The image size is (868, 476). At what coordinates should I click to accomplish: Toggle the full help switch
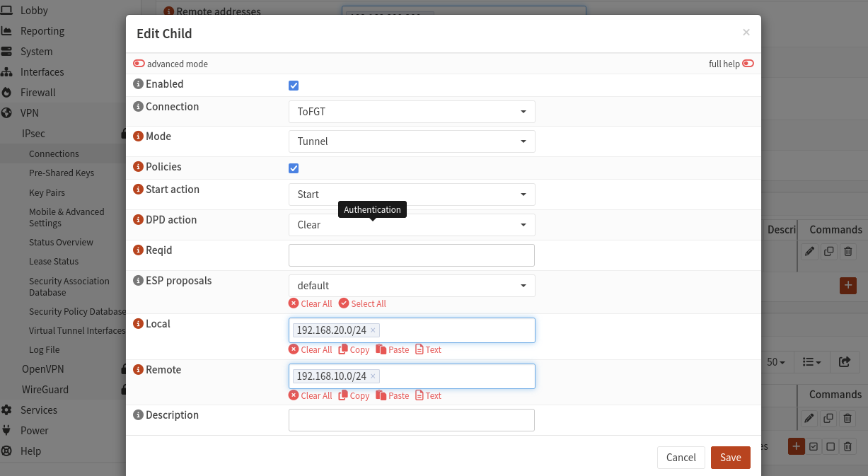tap(748, 64)
